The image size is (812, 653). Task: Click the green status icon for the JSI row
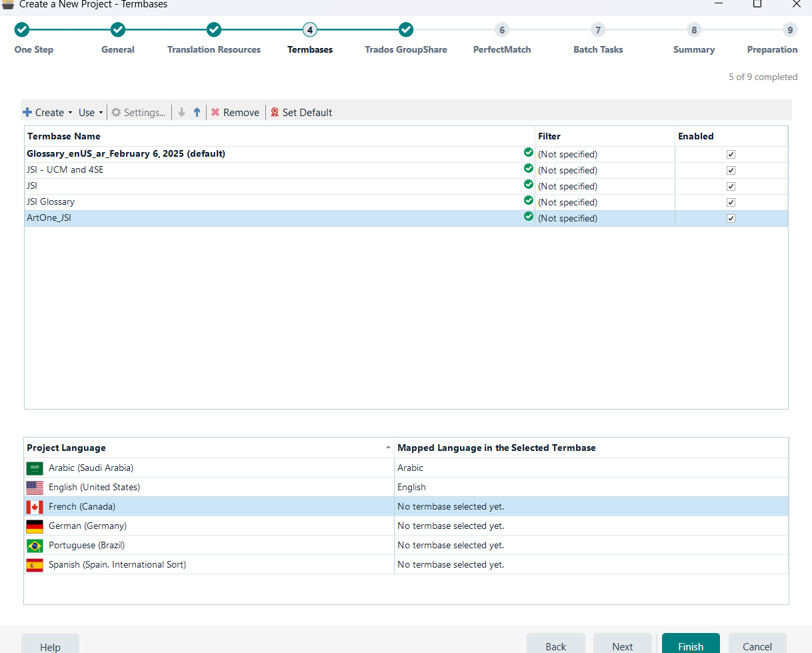tap(529, 184)
